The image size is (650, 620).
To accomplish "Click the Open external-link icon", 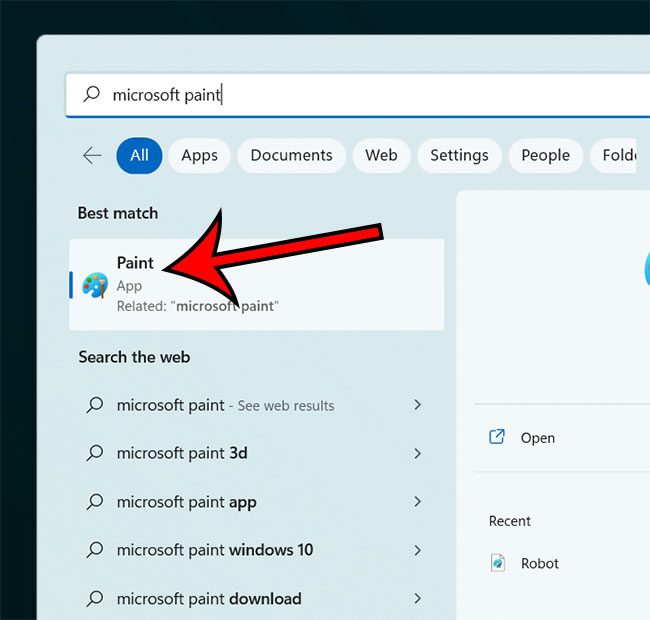I will pyautogui.click(x=496, y=437).
